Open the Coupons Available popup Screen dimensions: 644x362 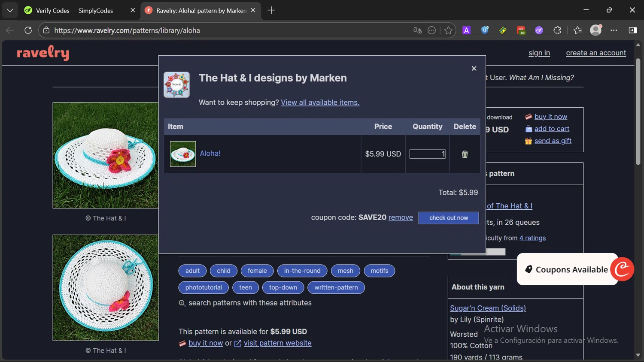[567, 269]
